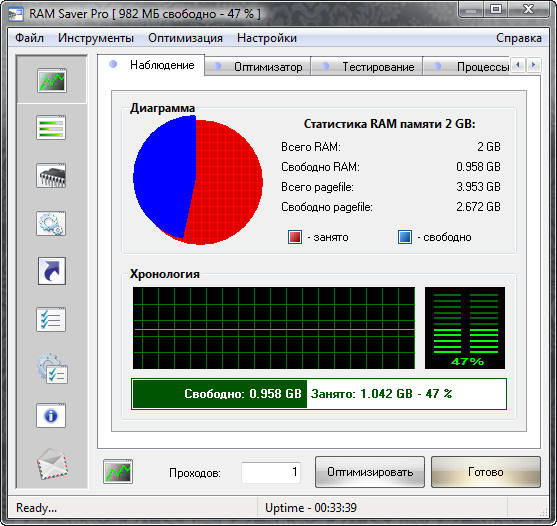Click the 'Uptime - 00:33:39' status entry

(x=311, y=508)
